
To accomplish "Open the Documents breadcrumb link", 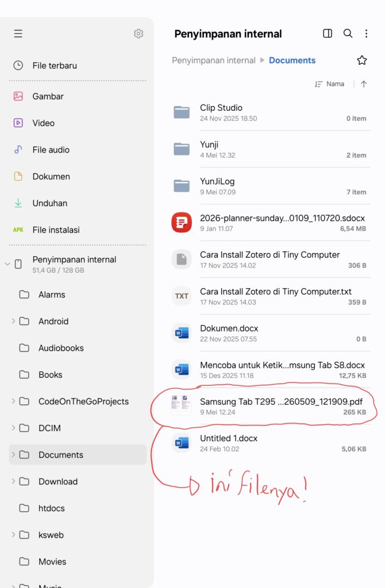I will pos(292,60).
